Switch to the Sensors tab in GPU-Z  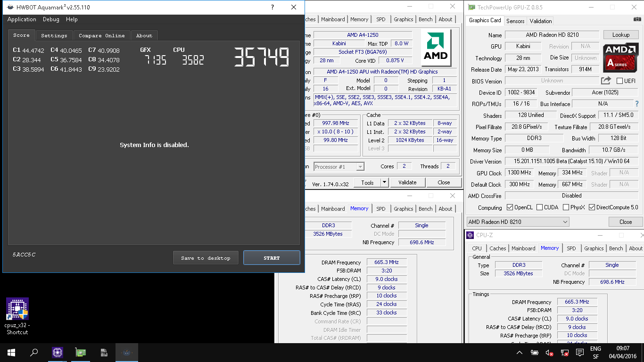click(x=515, y=21)
